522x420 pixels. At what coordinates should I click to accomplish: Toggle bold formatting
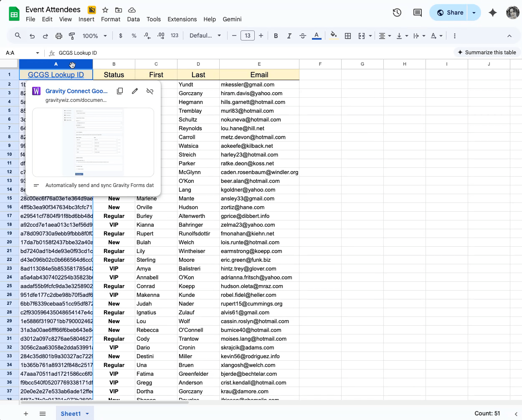click(x=276, y=36)
